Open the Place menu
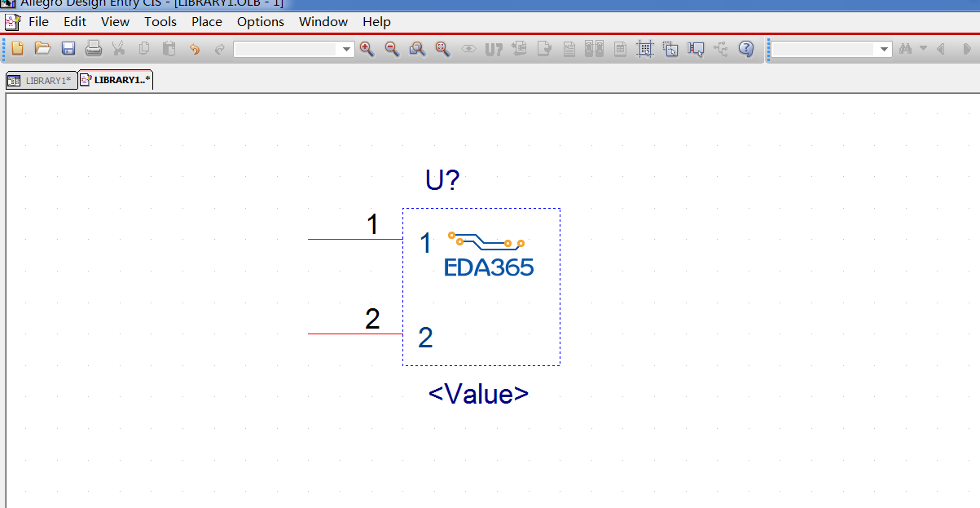 [207, 22]
